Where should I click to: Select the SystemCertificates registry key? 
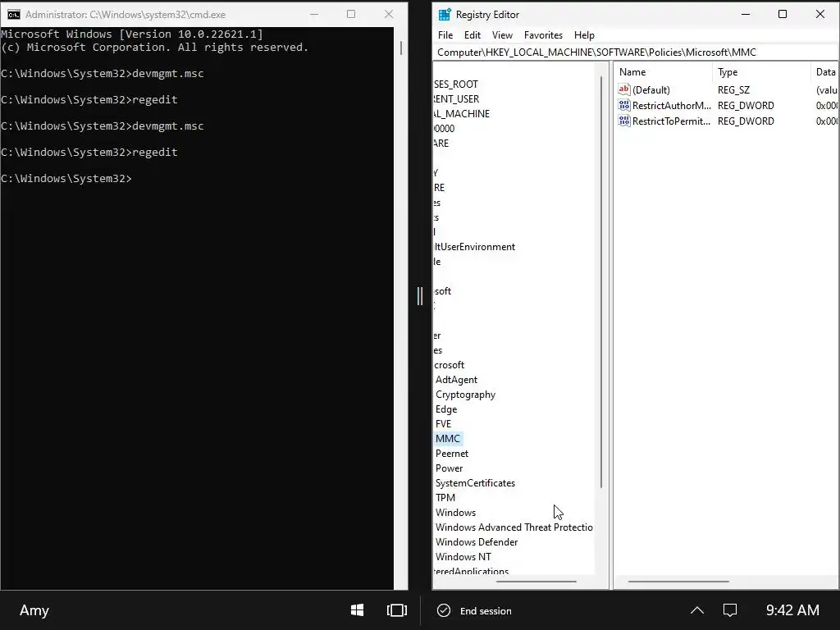pyautogui.click(x=475, y=483)
